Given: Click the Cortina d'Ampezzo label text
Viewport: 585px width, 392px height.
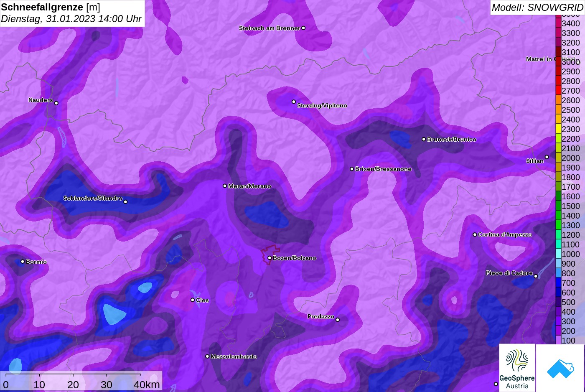Looking at the screenshot, I should point(505,234).
